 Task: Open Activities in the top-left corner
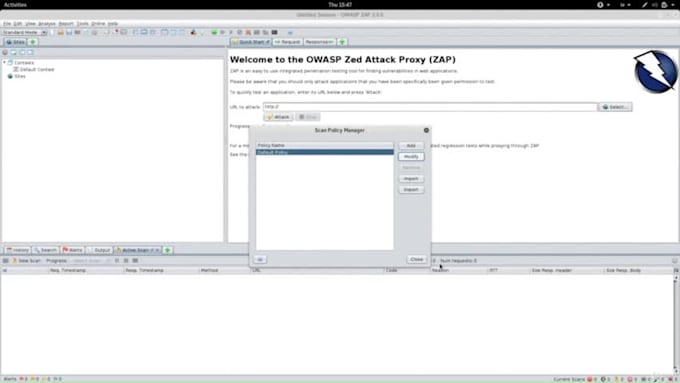tap(15, 5)
